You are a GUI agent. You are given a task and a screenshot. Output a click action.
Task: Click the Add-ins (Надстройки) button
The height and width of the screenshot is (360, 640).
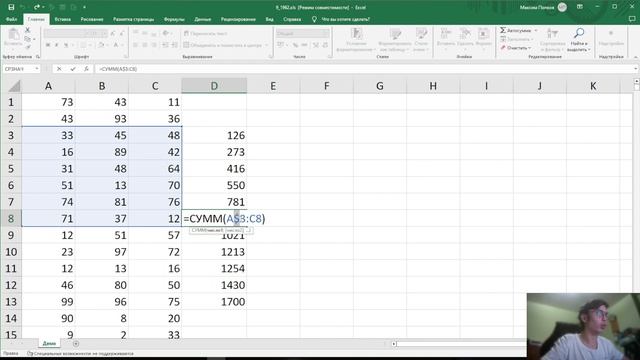pos(611,37)
